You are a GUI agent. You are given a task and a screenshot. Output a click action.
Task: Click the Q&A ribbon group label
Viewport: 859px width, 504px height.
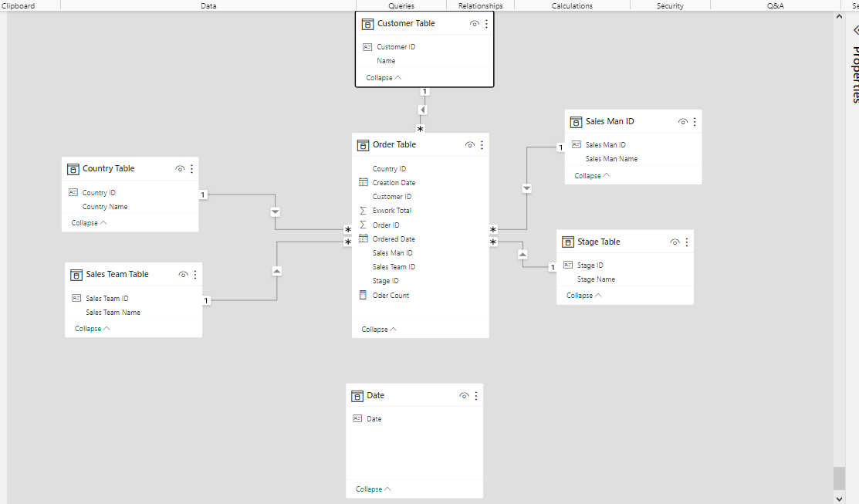click(x=775, y=5)
